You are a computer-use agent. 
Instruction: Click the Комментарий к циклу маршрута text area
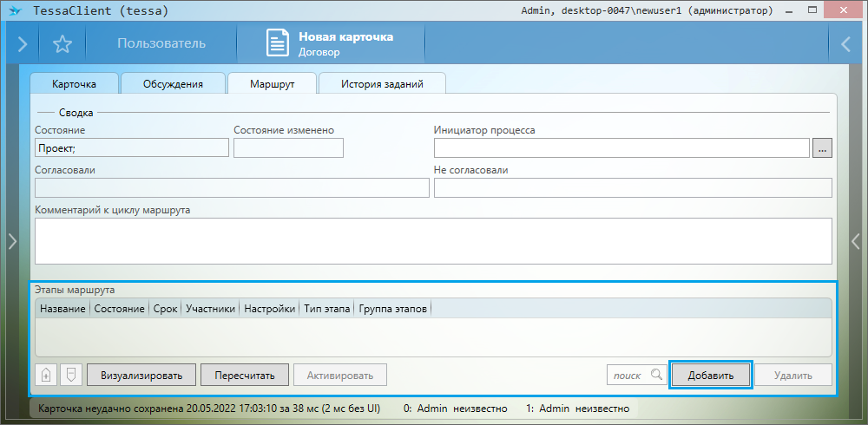click(432, 240)
